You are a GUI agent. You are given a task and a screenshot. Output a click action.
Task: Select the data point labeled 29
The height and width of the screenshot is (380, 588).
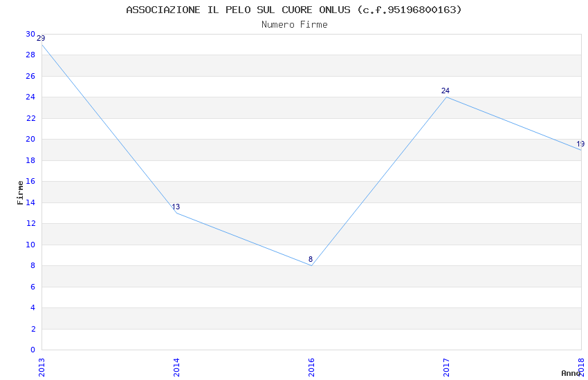pyautogui.click(x=42, y=44)
